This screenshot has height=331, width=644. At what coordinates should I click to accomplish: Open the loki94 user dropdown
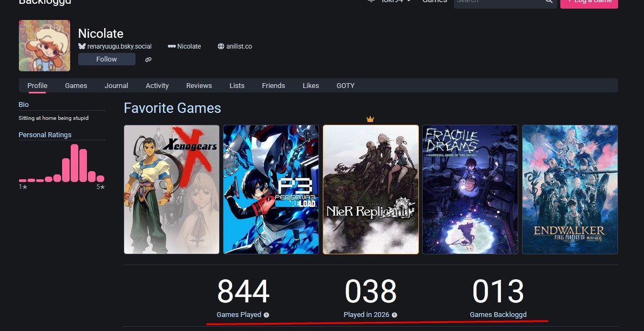[396, 1]
